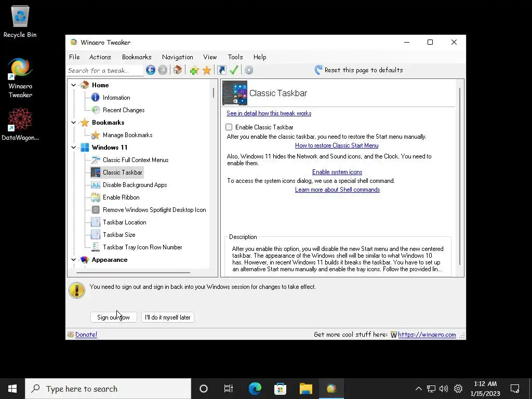Click the Sign out now button

(114, 317)
